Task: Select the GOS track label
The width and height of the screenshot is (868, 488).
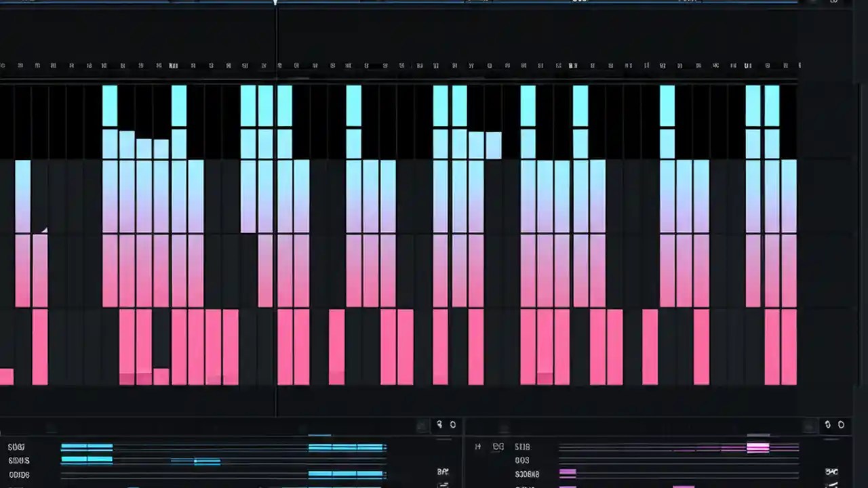Action: 522,460
